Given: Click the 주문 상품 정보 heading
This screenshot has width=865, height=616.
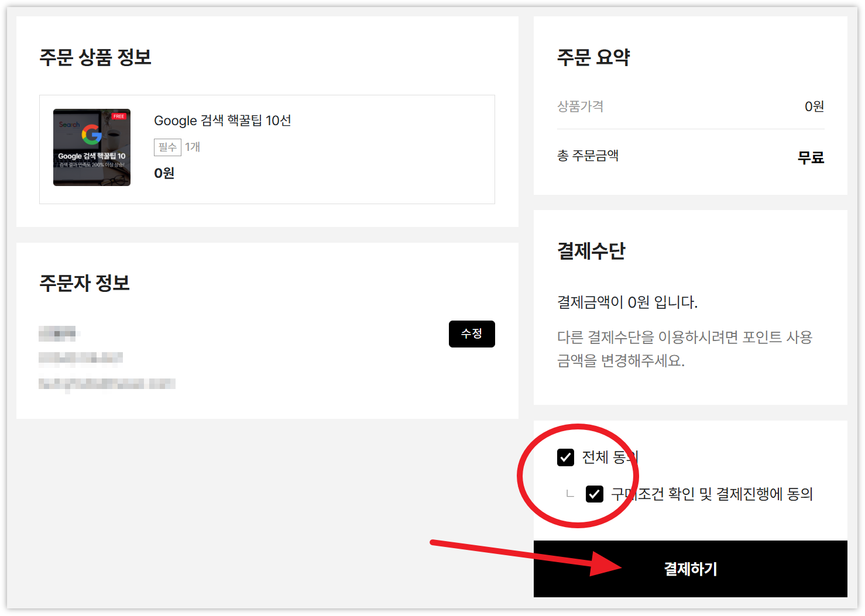Looking at the screenshot, I should click(x=95, y=57).
